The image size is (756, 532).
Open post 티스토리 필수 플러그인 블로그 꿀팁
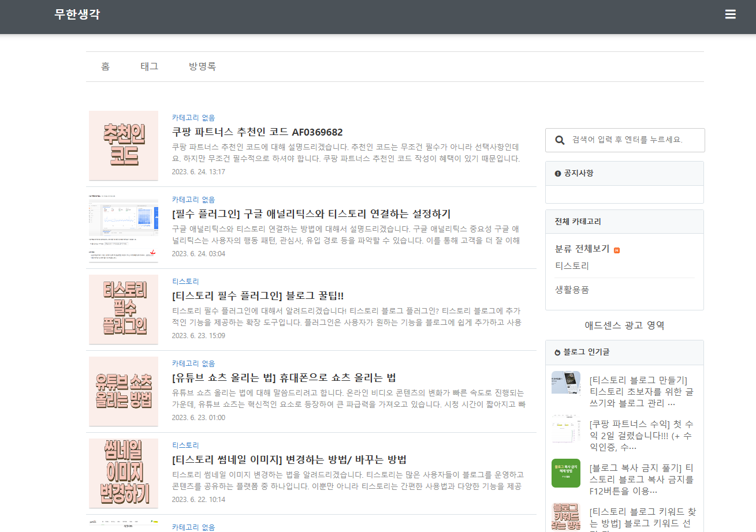point(258,295)
